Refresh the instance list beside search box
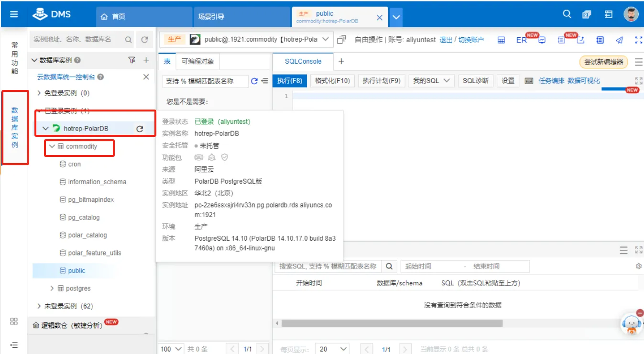This screenshot has width=644, height=354. (144, 40)
